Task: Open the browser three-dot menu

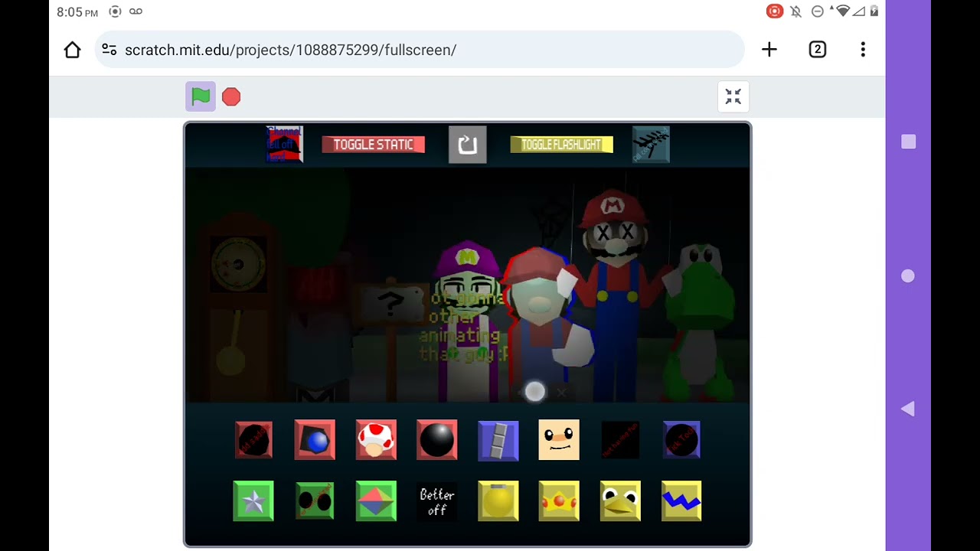Action: click(863, 50)
